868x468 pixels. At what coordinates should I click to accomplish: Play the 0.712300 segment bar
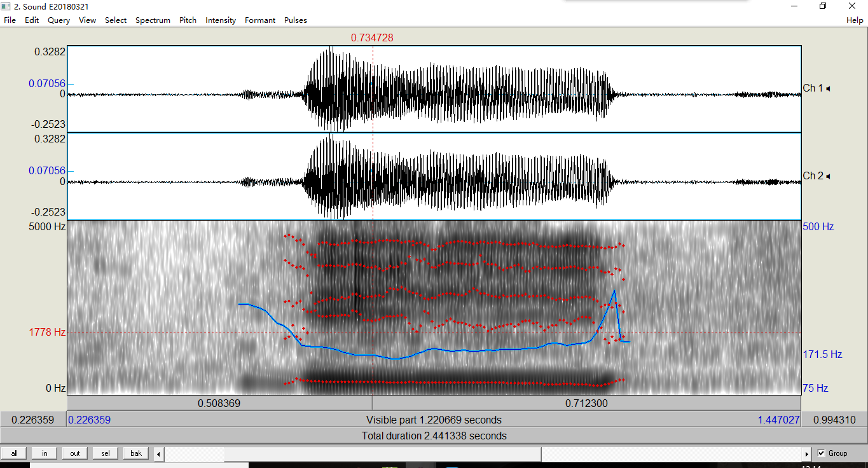[x=586, y=403]
